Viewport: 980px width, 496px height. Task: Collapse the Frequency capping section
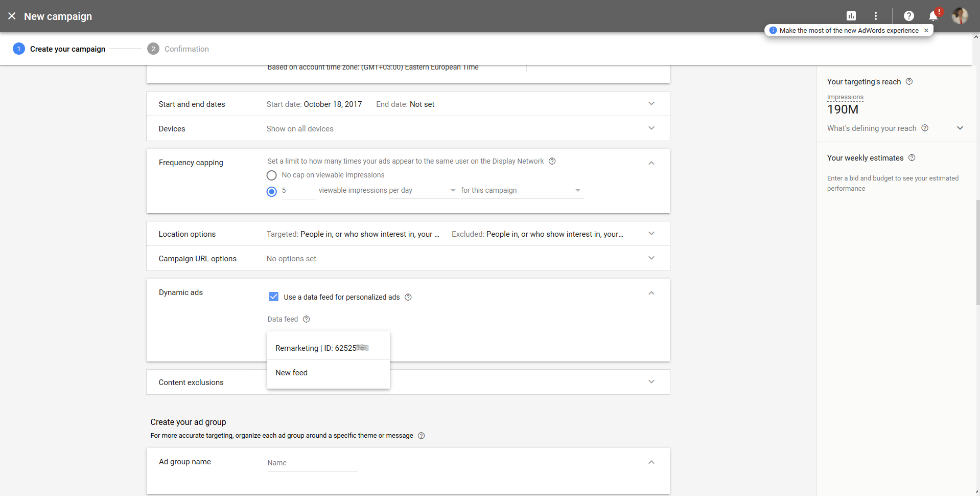[x=651, y=163]
